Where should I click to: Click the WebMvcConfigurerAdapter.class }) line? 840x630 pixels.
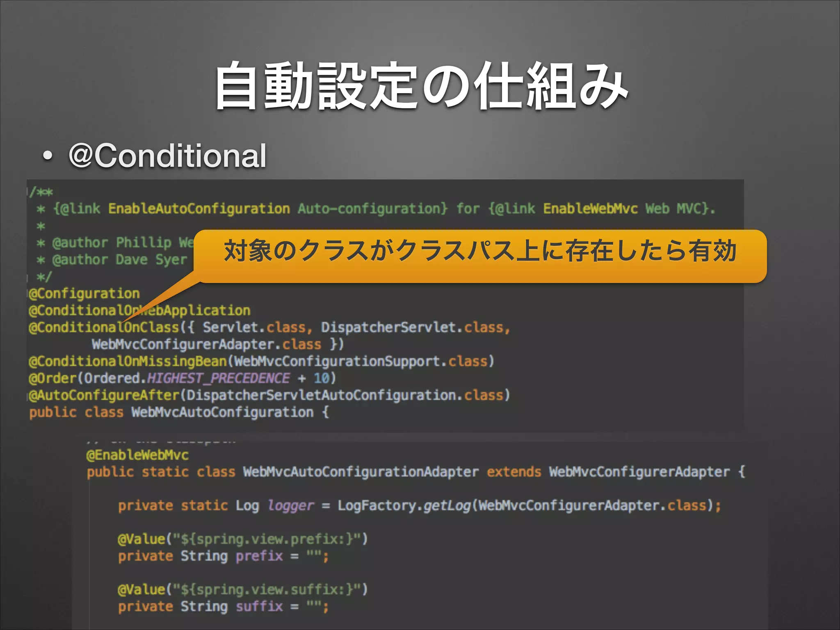tap(217, 344)
